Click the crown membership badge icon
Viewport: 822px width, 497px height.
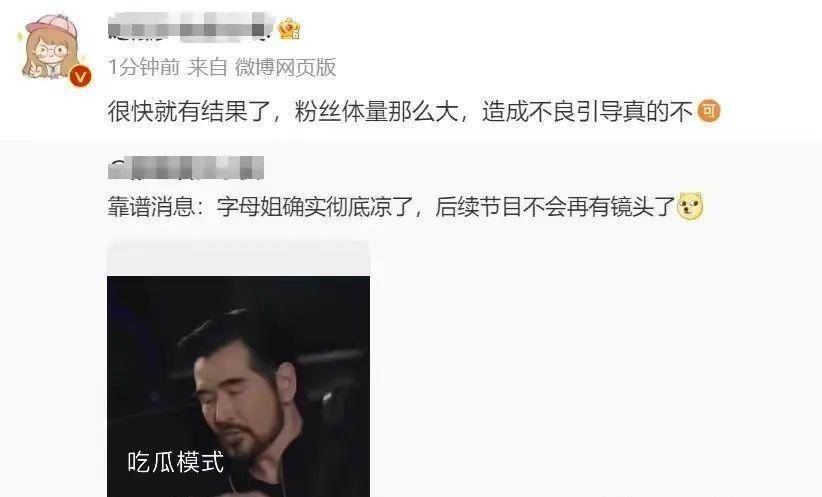289,28
